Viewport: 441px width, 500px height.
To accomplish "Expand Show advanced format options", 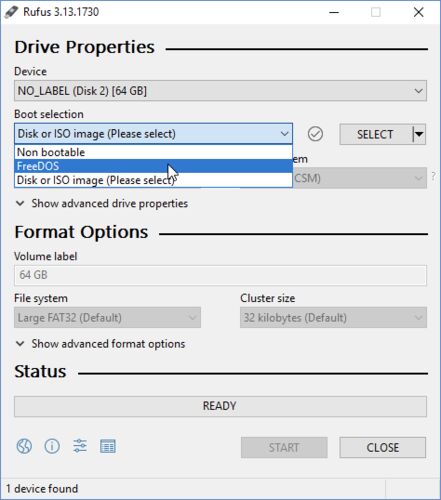I will point(101,344).
